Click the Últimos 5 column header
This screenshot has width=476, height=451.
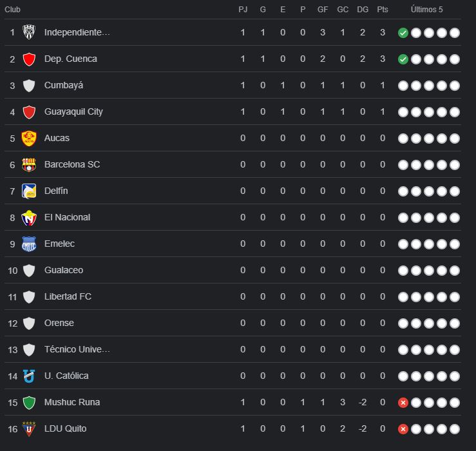point(426,10)
